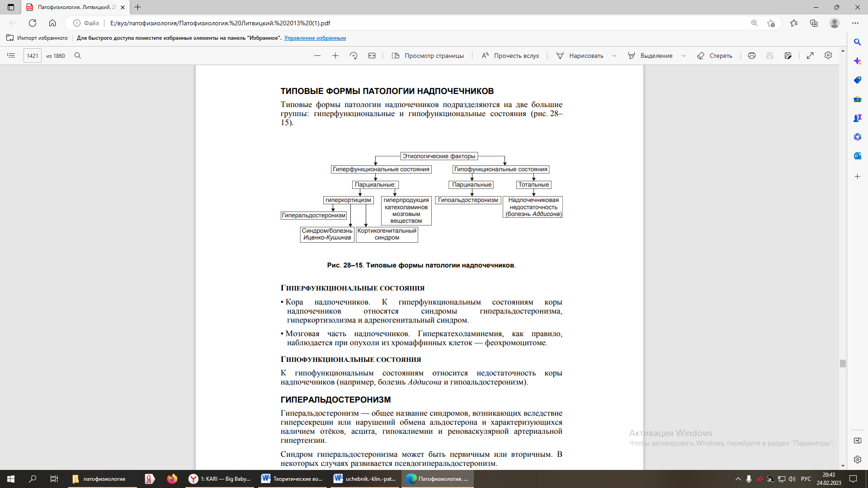Add a sidebar app with plus icon

[857, 177]
